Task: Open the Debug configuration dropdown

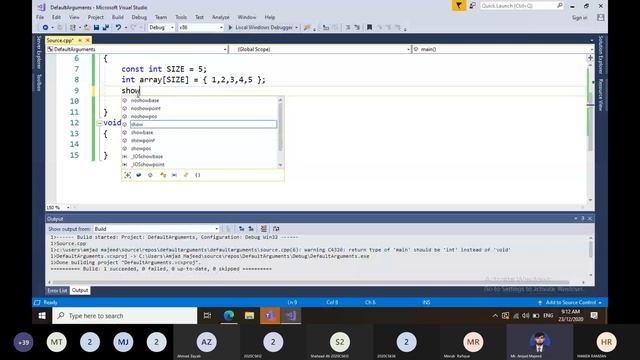Action: tap(161, 27)
